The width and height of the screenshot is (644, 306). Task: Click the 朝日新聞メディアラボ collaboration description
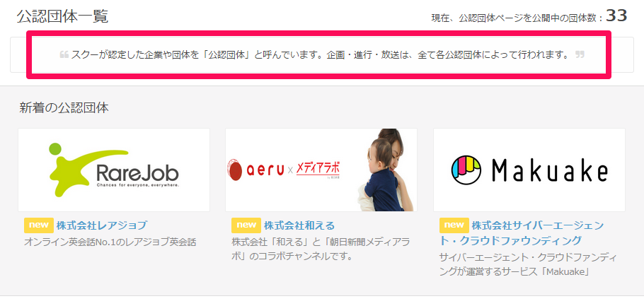(321, 249)
